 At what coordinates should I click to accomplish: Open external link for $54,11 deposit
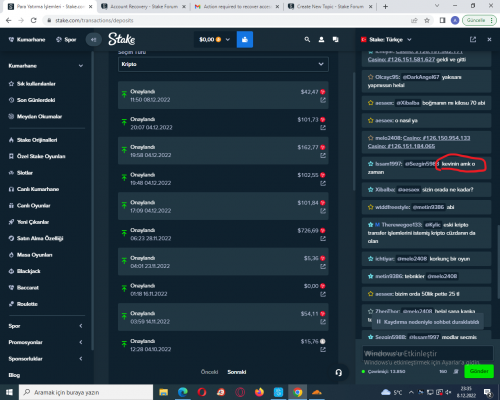pos(323,322)
